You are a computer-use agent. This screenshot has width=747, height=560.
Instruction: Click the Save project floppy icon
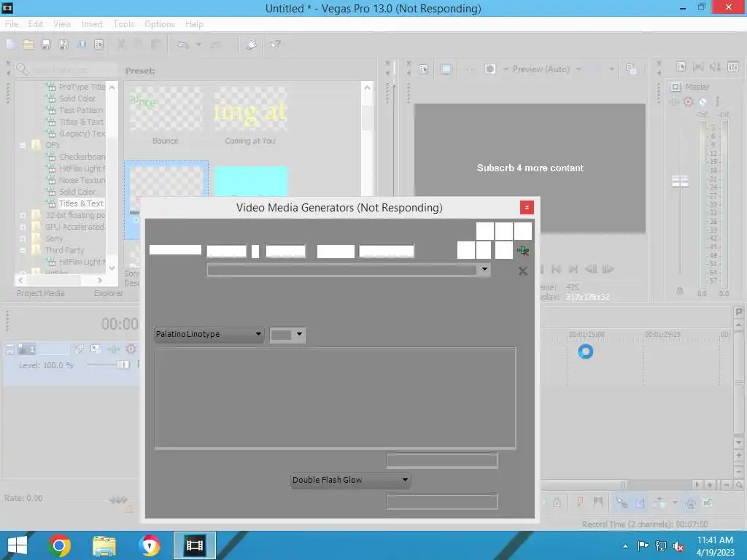46,44
